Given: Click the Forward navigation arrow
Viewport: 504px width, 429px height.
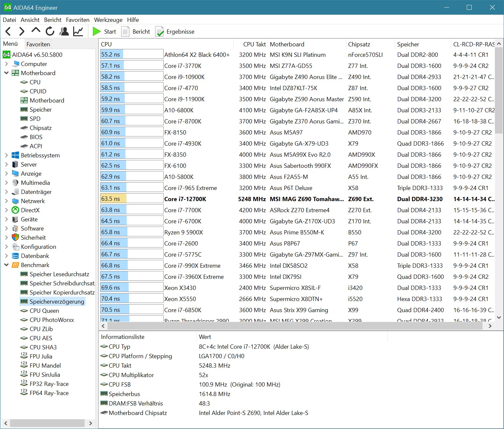Looking at the screenshot, I should tap(22, 31).
